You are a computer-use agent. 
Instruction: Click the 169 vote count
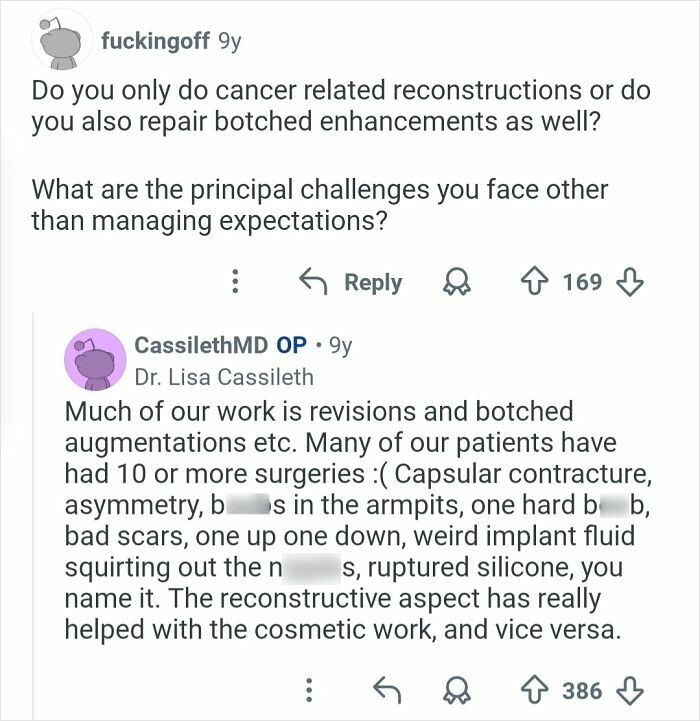click(x=582, y=282)
